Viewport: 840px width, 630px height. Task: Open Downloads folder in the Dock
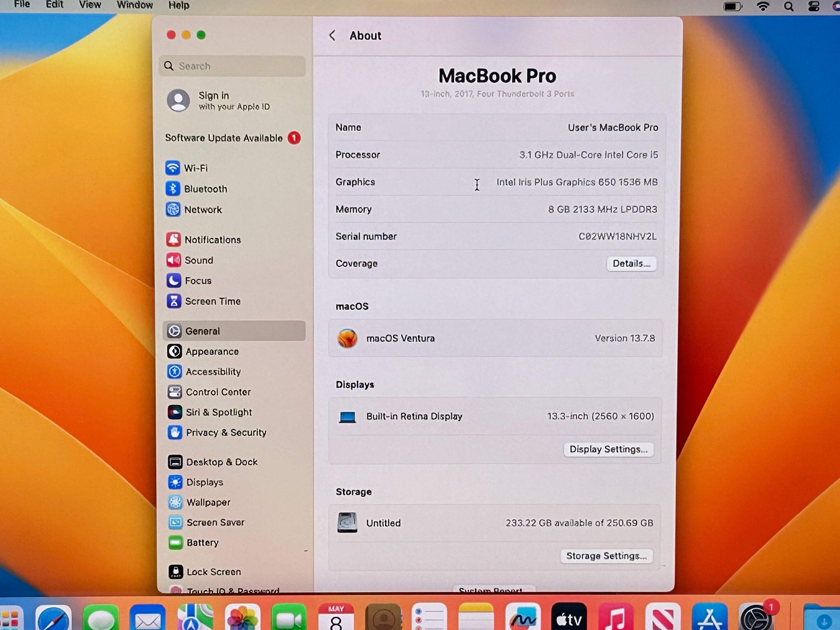(x=823, y=618)
